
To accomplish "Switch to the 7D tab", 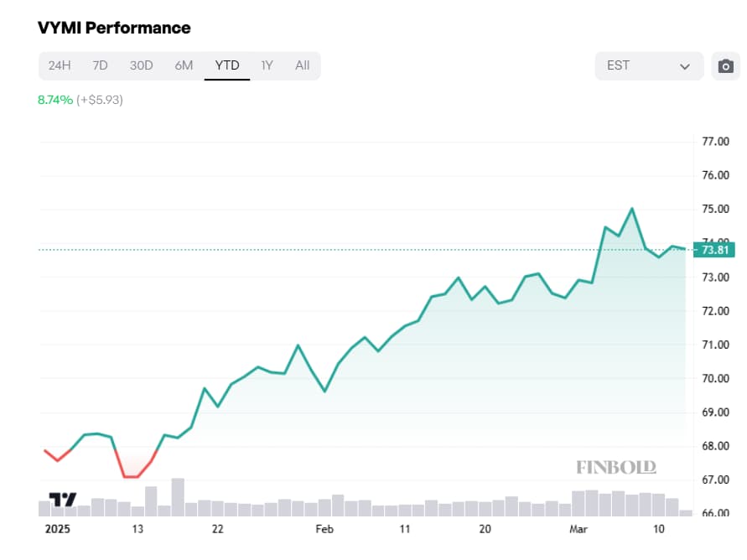I will coord(100,65).
